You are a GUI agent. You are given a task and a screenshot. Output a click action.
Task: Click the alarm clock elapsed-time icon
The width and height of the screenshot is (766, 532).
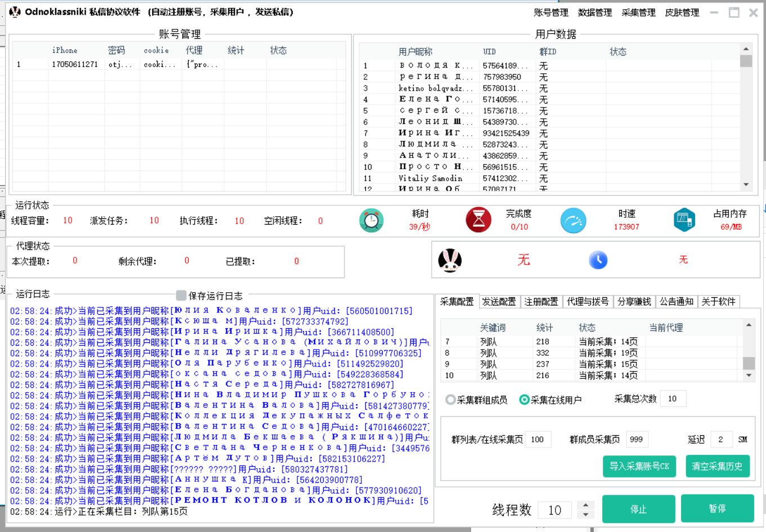371,220
